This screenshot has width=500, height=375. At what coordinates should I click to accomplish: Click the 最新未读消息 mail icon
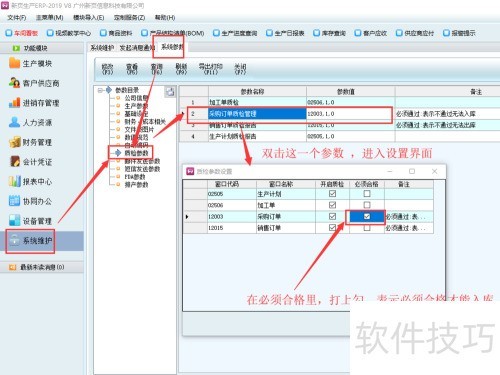point(13,267)
